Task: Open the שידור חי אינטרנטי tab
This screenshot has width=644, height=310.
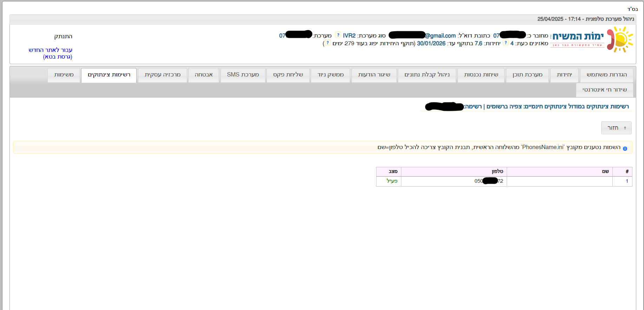Action: (x=604, y=90)
